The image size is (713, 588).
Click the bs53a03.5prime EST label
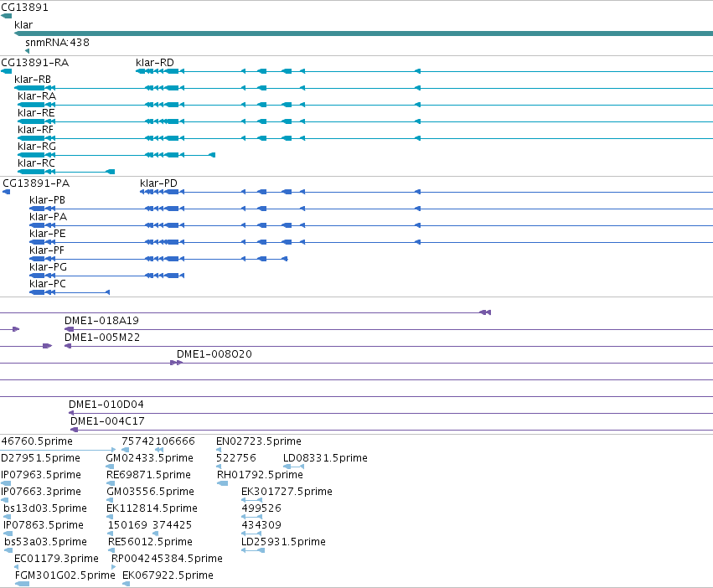coord(45,542)
